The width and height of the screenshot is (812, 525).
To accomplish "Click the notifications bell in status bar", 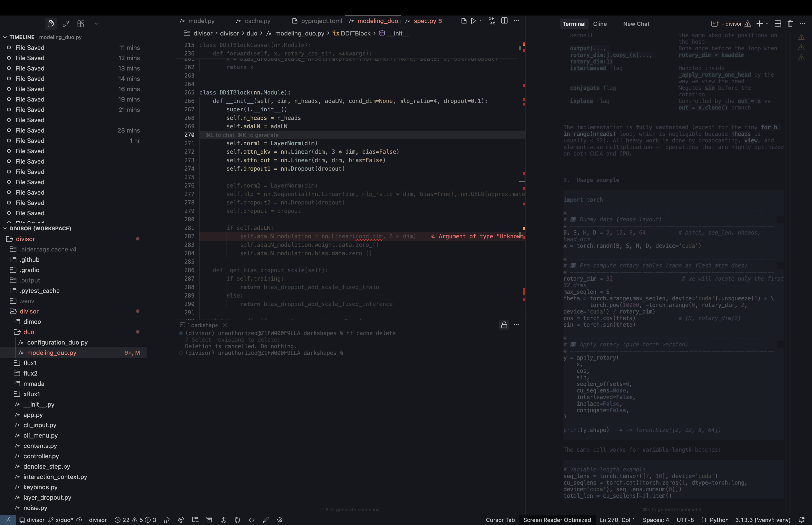I will tap(801, 520).
